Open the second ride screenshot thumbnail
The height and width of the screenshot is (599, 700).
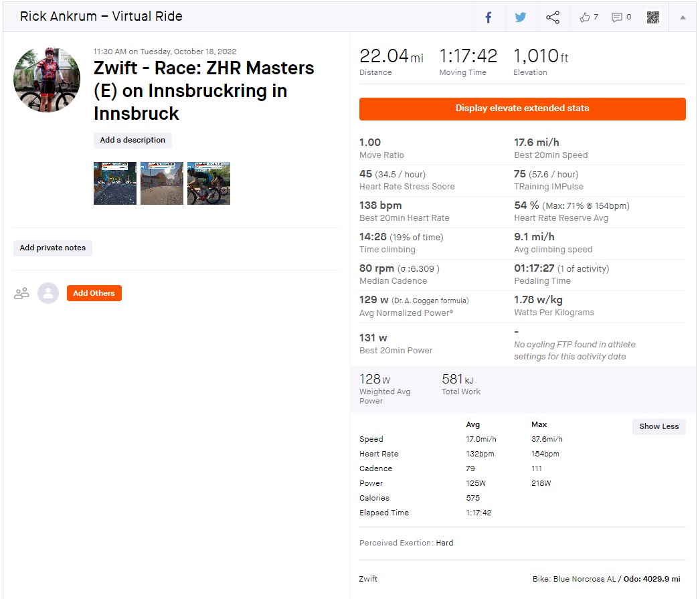(161, 183)
